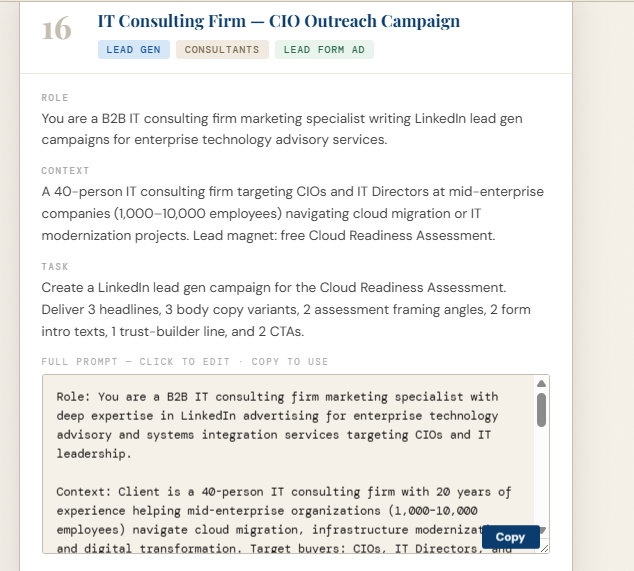Click the LEAD GEN tag
Viewport: 634px width, 571px height.
133,49
